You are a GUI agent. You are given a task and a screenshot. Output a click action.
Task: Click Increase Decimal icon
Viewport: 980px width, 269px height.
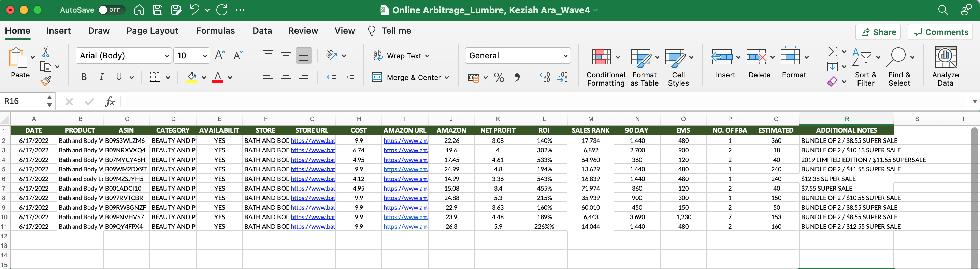click(545, 77)
